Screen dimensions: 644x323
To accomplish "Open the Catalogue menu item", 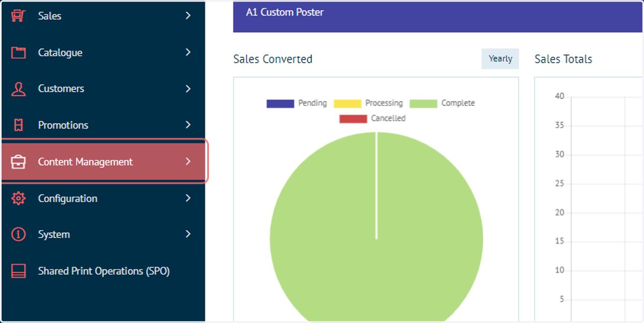I will pyautogui.click(x=103, y=53).
